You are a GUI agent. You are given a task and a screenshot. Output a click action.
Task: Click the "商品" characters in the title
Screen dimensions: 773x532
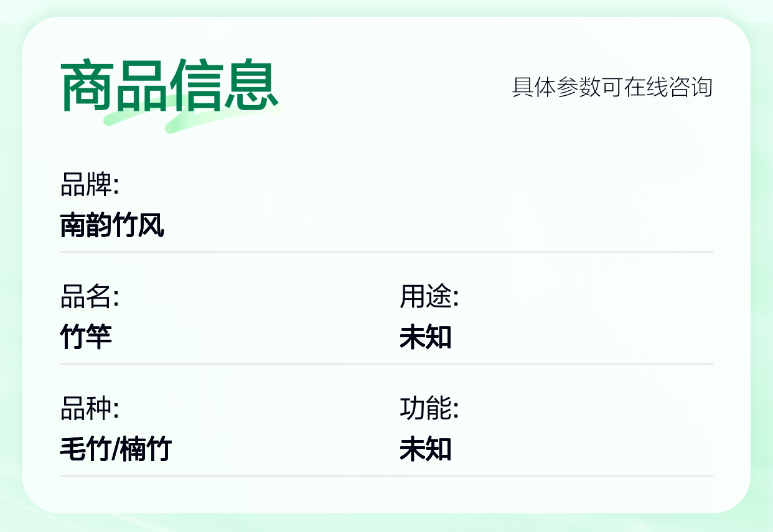(115, 85)
